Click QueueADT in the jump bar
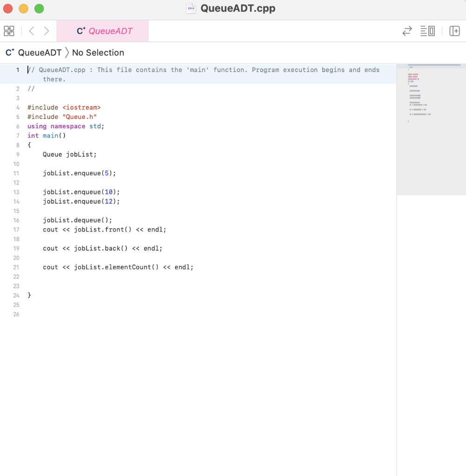The height and width of the screenshot is (476, 466). 40,53
